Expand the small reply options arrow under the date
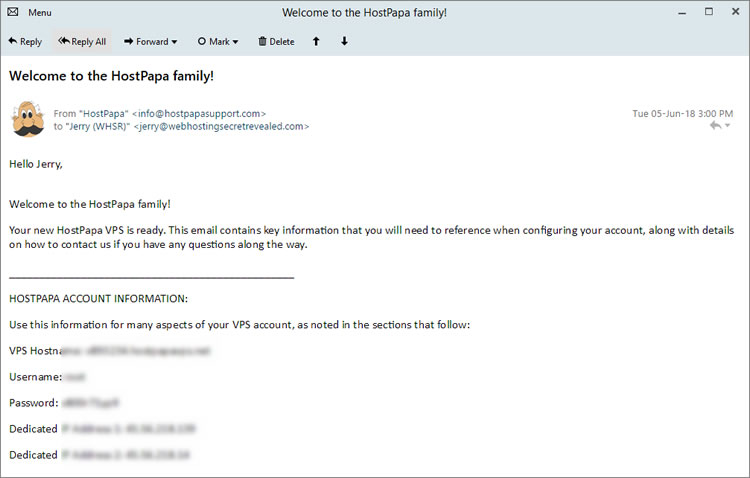The height and width of the screenshot is (478, 750). (x=728, y=126)
